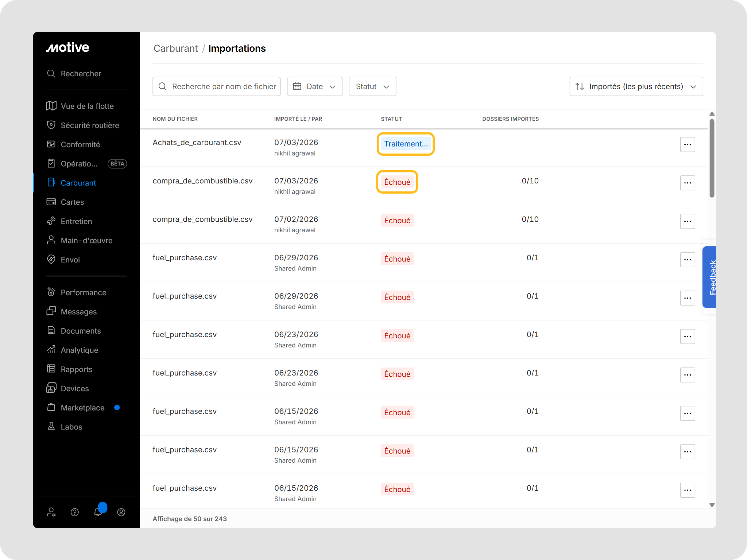Open the sidebar search icon
The image size is (747, 560).
click(x=51, y=74)
